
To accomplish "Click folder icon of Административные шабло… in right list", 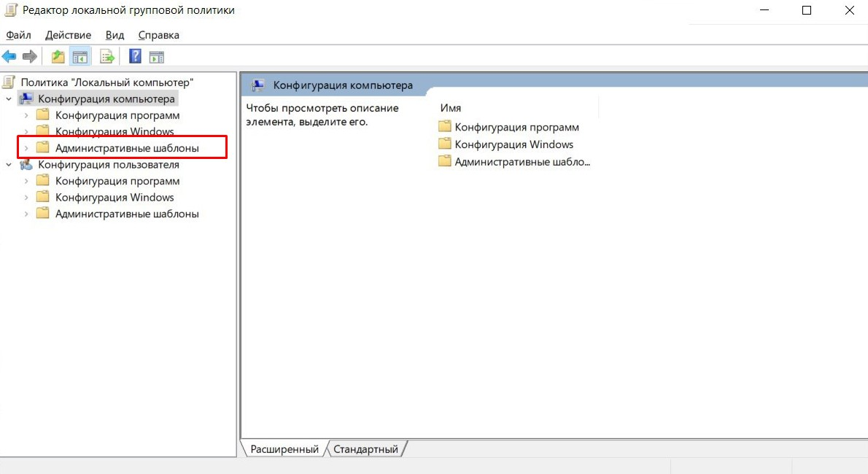I will pos(444,162).
